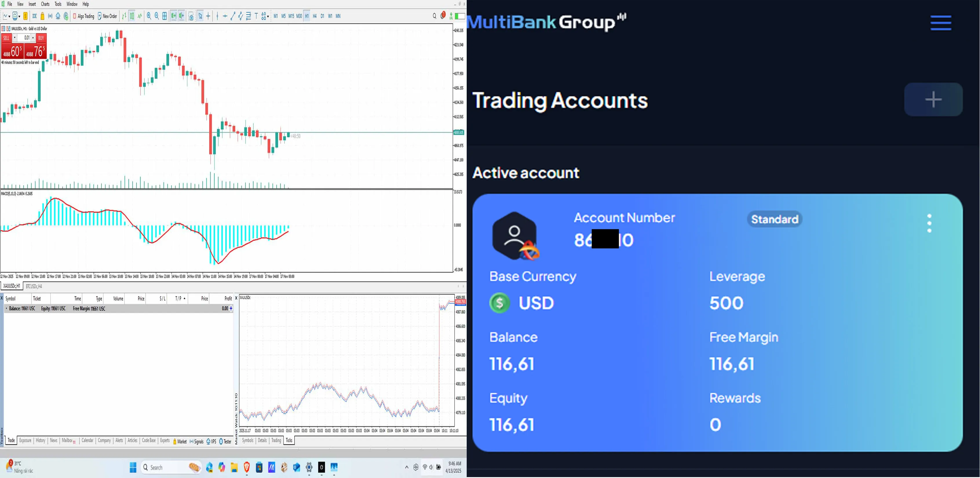Click the tile windows grid icon
Screen dimensions: 980x478
(165, 16)
